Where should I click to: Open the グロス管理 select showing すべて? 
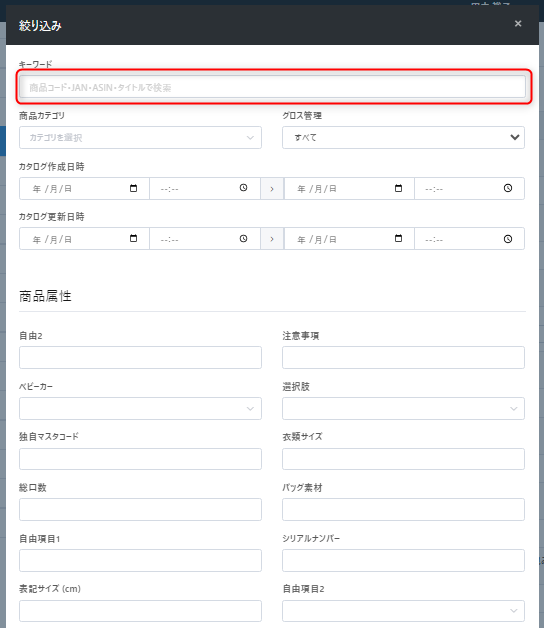point(403,137)
